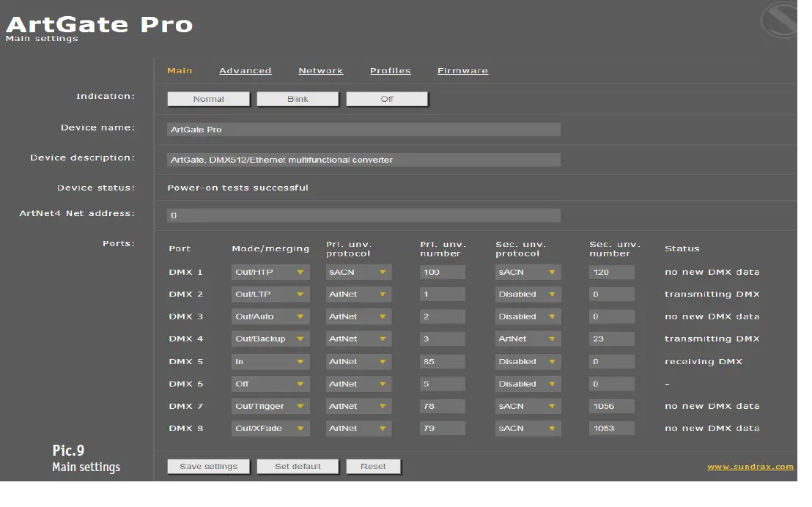The image size is (812, 507).
Task: Open the www.sundrax.com link
Action: click(750, 467)
